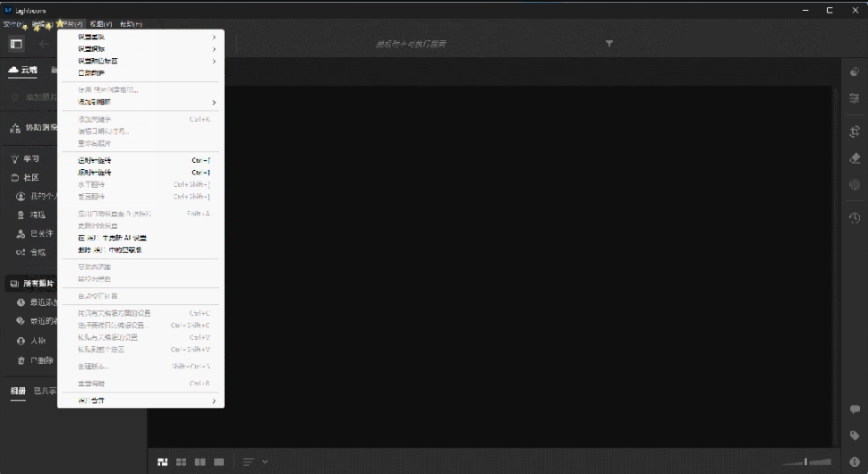Switch to square grid view

181,461
